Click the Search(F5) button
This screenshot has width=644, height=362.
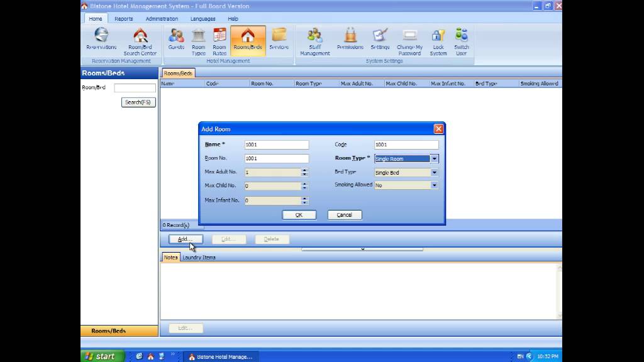tap(138, 102)
